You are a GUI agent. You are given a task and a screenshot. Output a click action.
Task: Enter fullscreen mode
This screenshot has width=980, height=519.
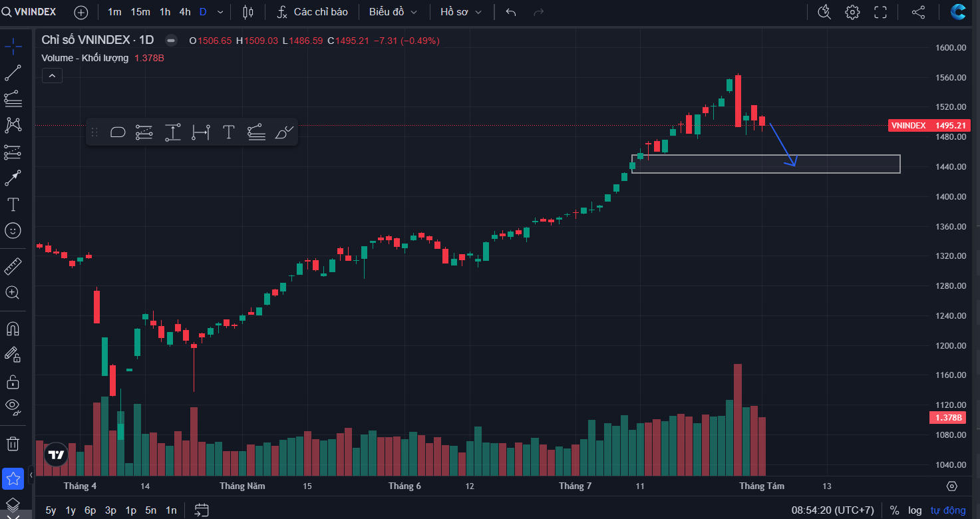pos(880,12)
